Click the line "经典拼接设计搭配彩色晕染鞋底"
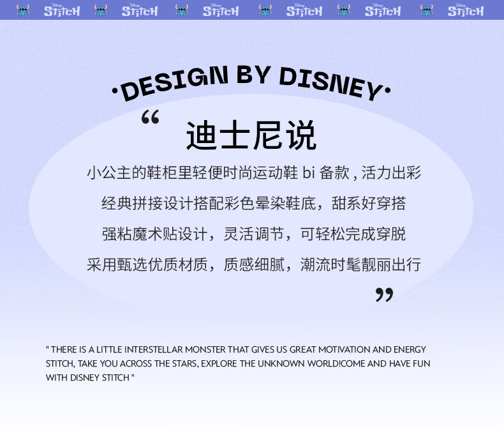Viewport: 504px width, 426px height. [254, 203]
